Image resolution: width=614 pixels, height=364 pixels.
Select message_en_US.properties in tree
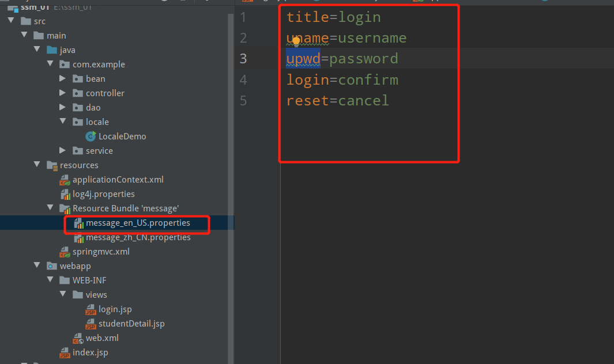click(x=138, y=223)
